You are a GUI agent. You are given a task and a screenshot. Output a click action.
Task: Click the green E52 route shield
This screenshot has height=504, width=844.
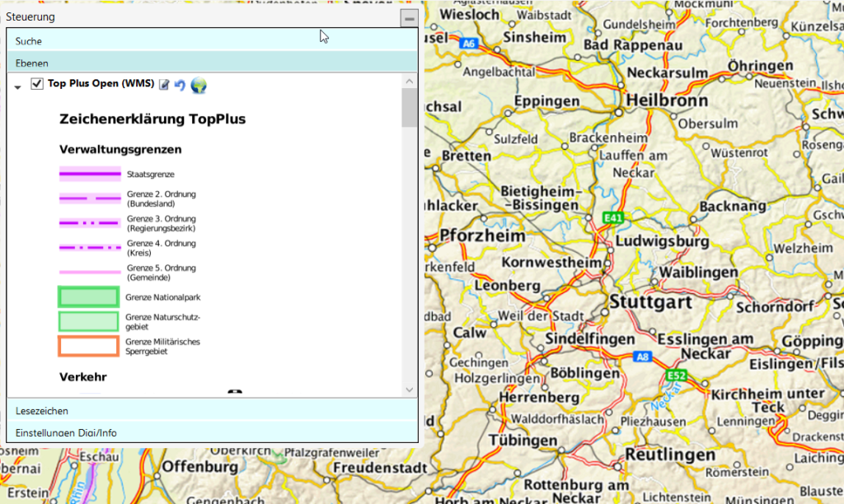click(x=677, y=376)
